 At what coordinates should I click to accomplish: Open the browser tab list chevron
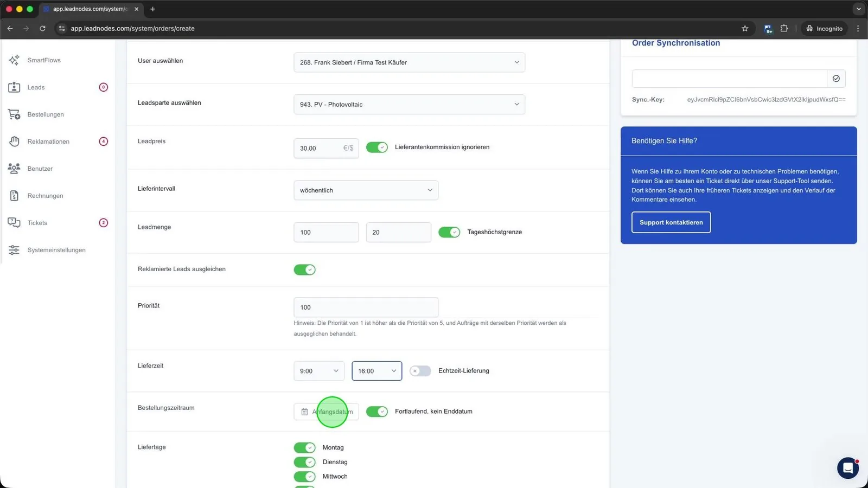[859, 9]
